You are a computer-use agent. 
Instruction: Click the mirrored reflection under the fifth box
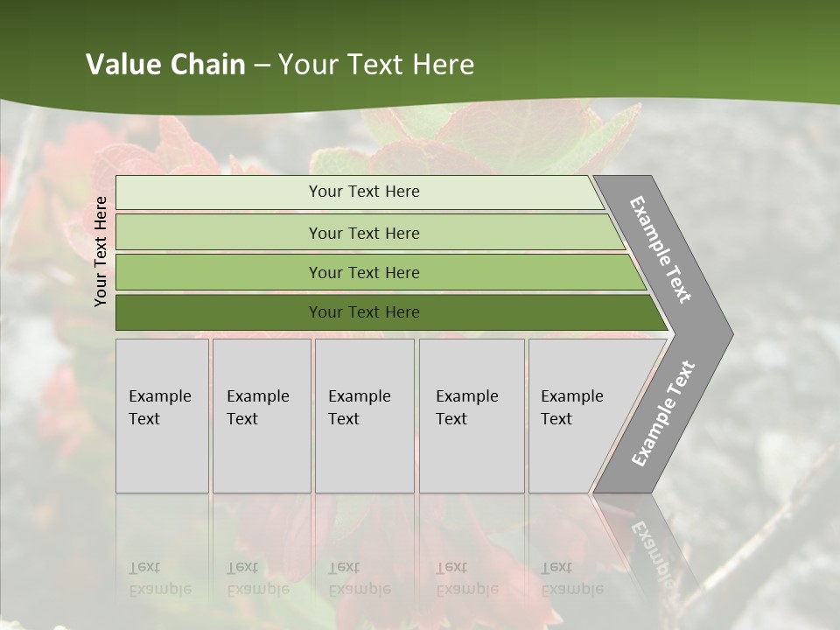pos(572,577)
